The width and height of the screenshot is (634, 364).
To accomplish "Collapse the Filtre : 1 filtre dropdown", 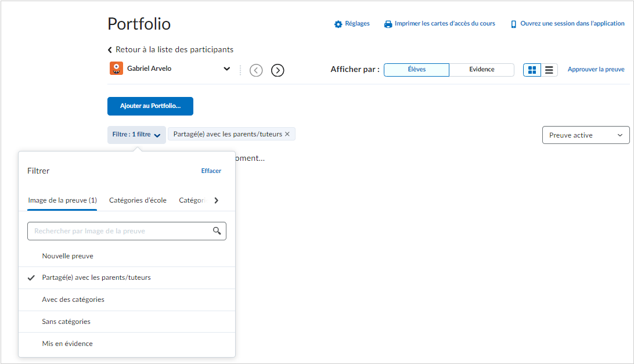I will coord(136,135).
